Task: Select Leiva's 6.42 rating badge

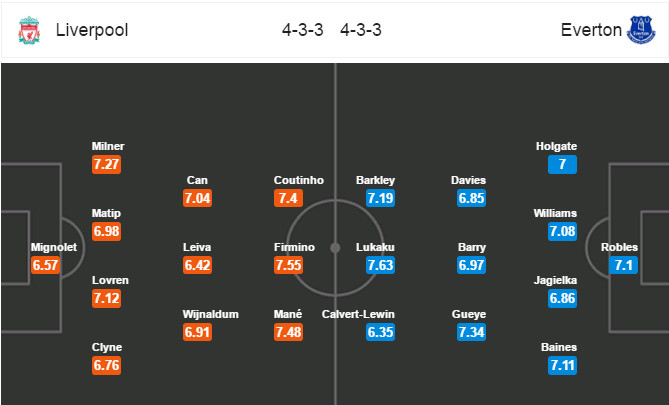Action: pos(198,266)
